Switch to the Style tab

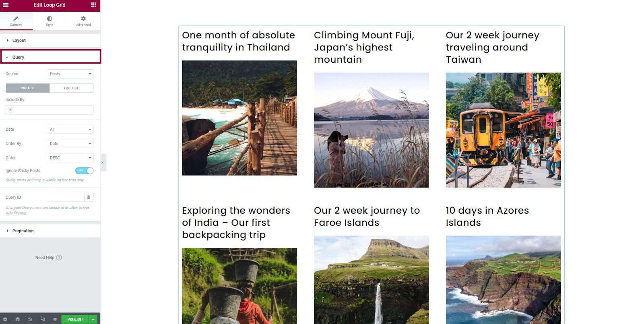[x=50, y=21]
